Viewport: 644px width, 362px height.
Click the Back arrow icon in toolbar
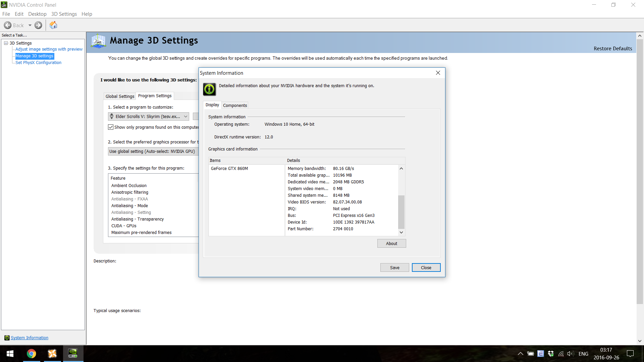click(x=8, y=25)
